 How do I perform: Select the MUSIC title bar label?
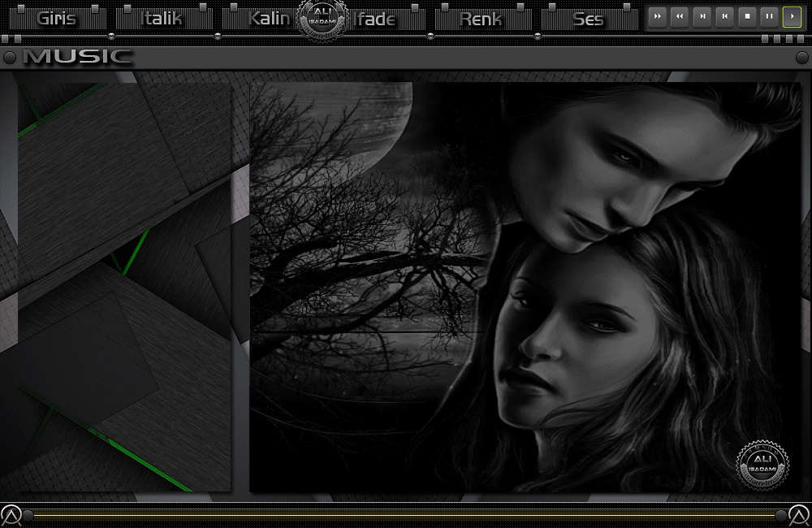click(77, 57)
